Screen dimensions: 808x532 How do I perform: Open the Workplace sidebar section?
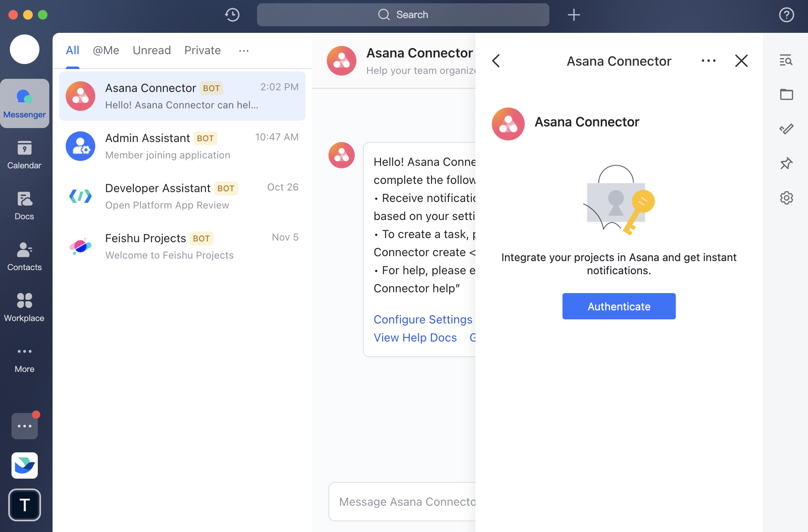pyautogui.click(x=25, y=307)
